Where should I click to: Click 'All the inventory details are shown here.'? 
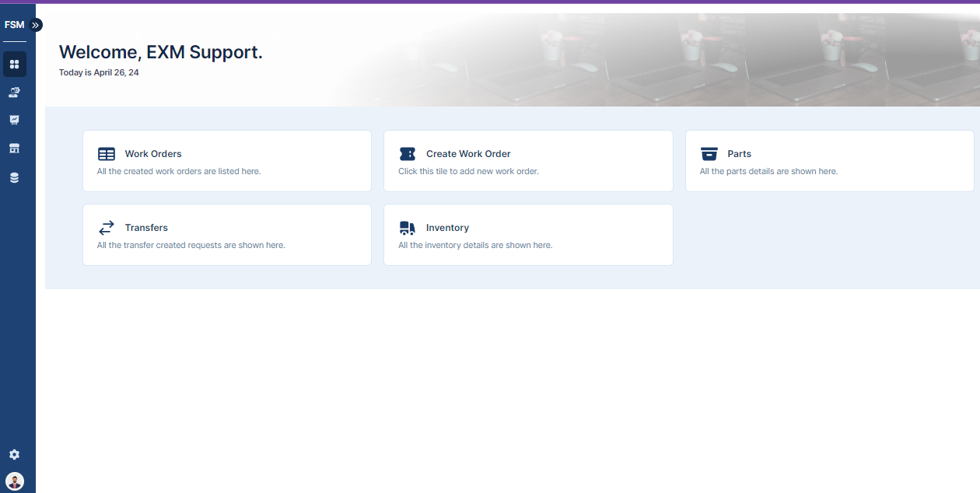point(475,245)
